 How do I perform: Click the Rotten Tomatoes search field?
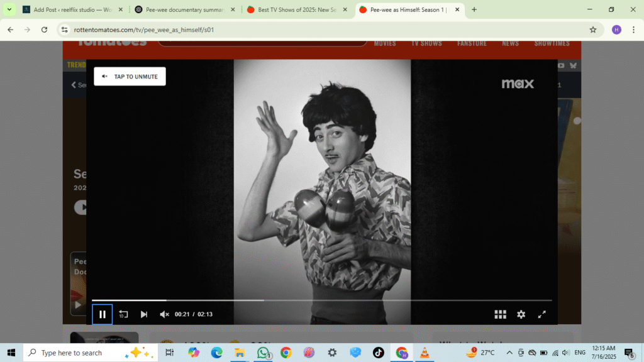pyautogui.click(x=262, y=43)
